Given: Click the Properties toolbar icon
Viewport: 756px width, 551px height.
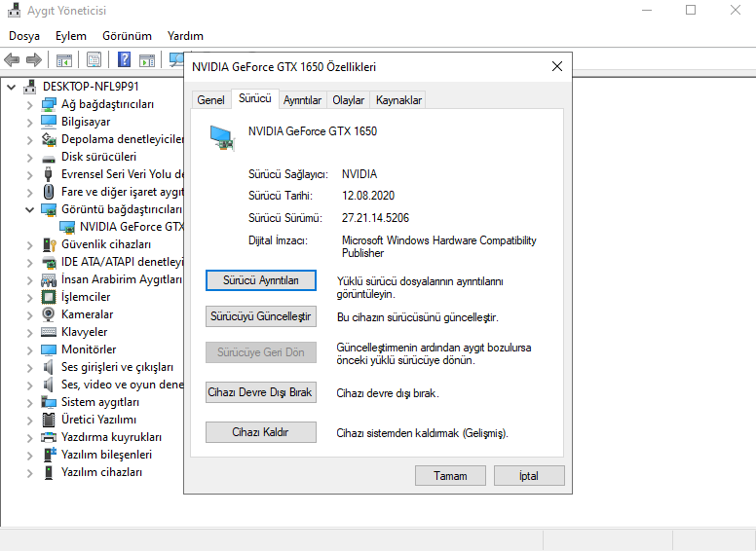Looking at the screenshot, I should [94, 59].
